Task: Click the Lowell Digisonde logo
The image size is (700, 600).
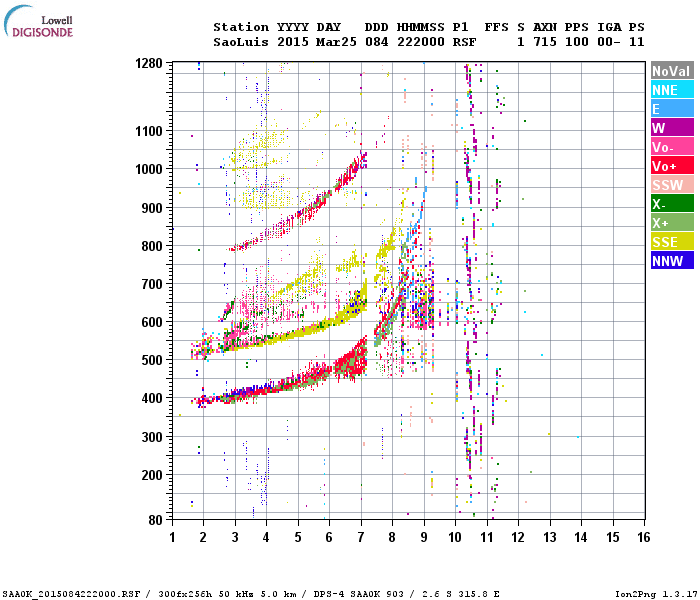Action: [38, 21]
